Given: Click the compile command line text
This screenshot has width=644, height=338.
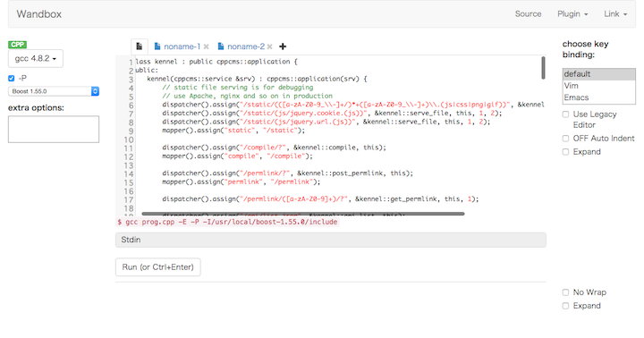Looking at the screenshot, I should pyautogui.click(x=227, y=222).
